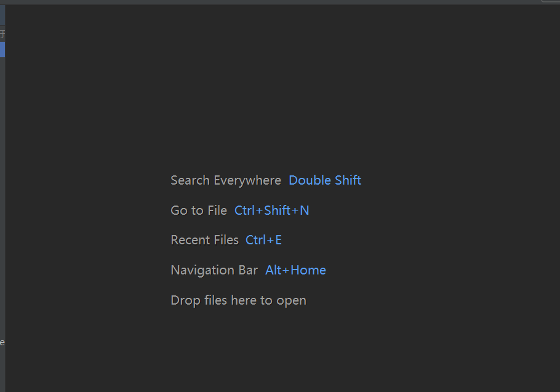
Task: Click the 'Search Everywhere' label
Action: [226, 181]
